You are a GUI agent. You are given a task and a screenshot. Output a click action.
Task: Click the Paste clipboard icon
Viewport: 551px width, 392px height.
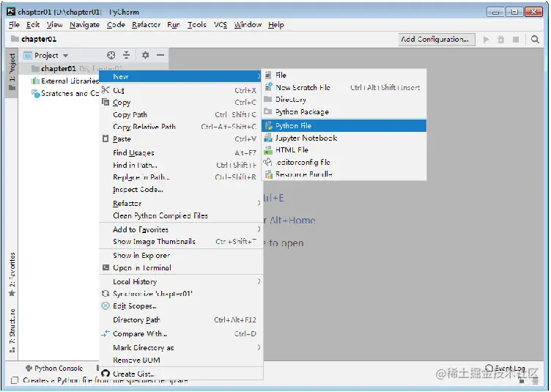(x=106, y=138)
